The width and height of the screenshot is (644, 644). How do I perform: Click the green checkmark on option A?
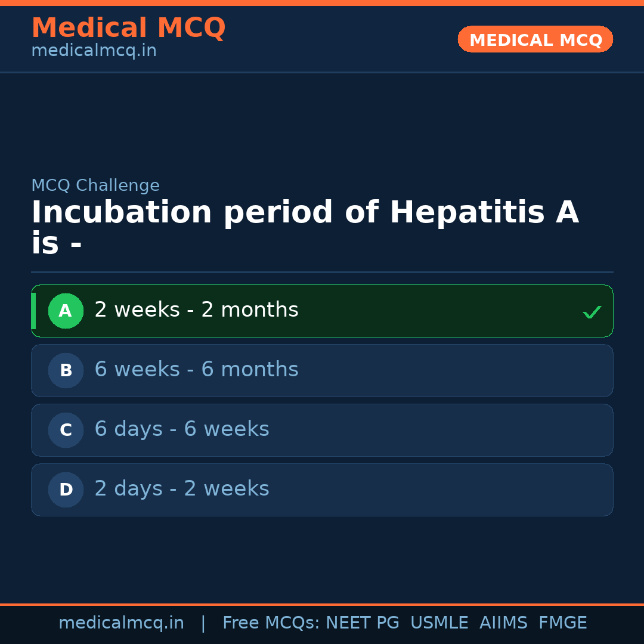pyautogui.click(x=592, y=312)
